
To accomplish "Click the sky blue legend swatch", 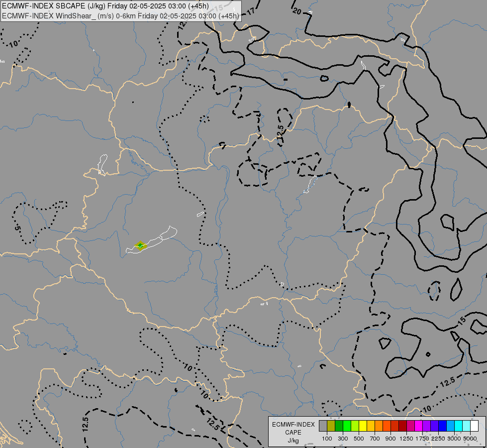I will tap(450, 426).
